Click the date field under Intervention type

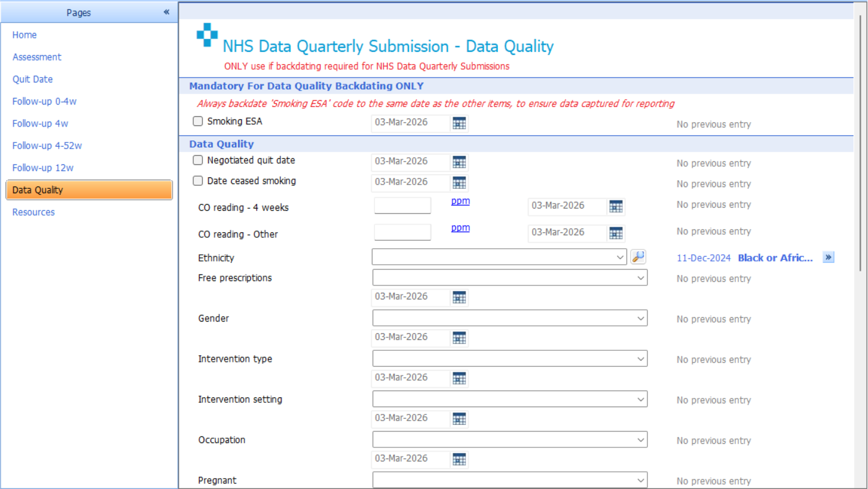(411, 377)
